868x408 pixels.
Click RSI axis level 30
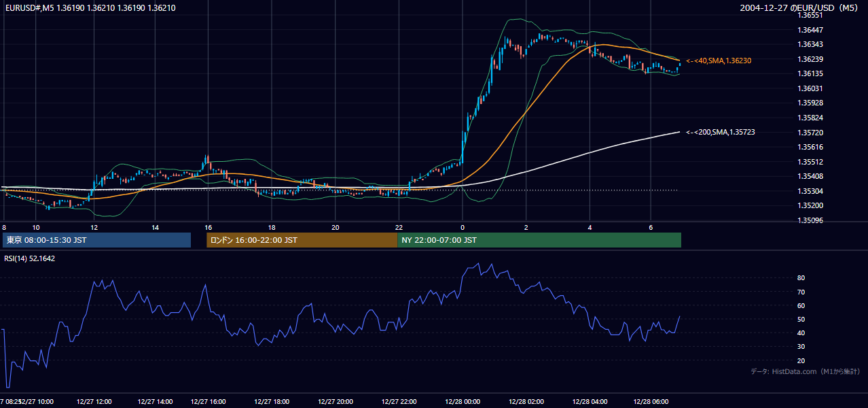point(801,347)
